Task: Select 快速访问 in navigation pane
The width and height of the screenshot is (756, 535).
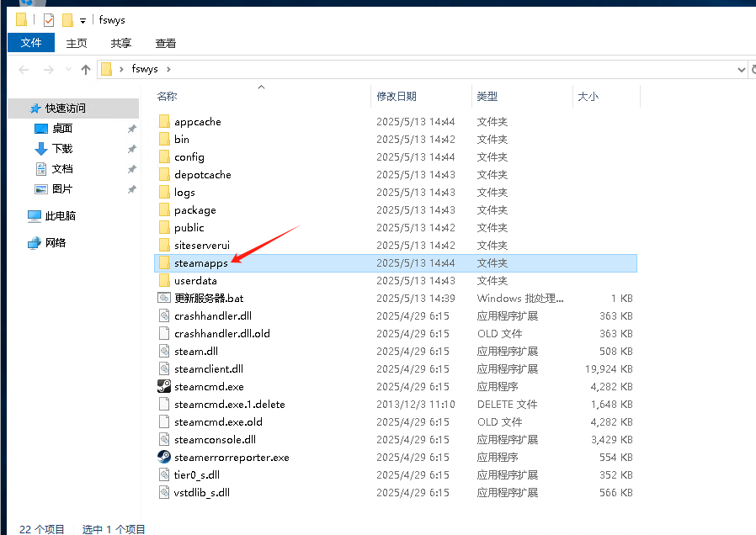Action: click(x=73, y=109)
